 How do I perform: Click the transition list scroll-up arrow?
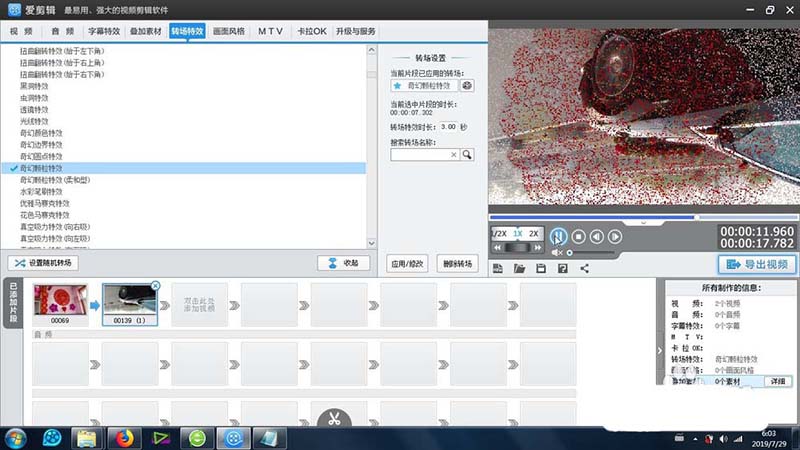[371, 50]
